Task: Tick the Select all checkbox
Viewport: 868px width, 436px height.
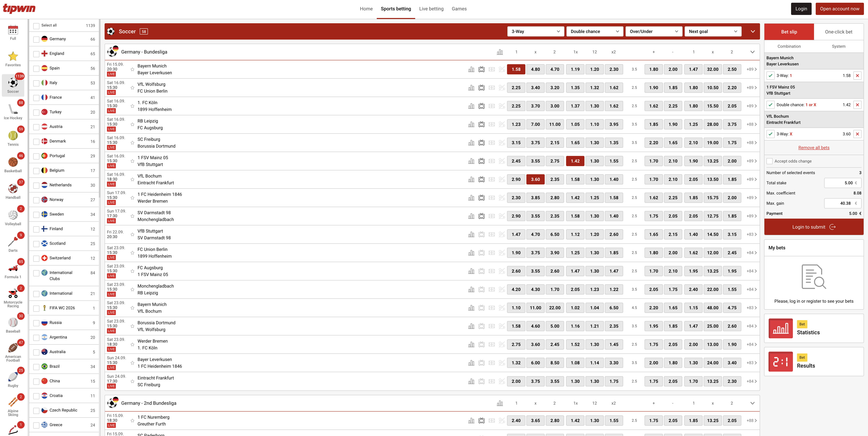Action: click(x=36, y=26)
